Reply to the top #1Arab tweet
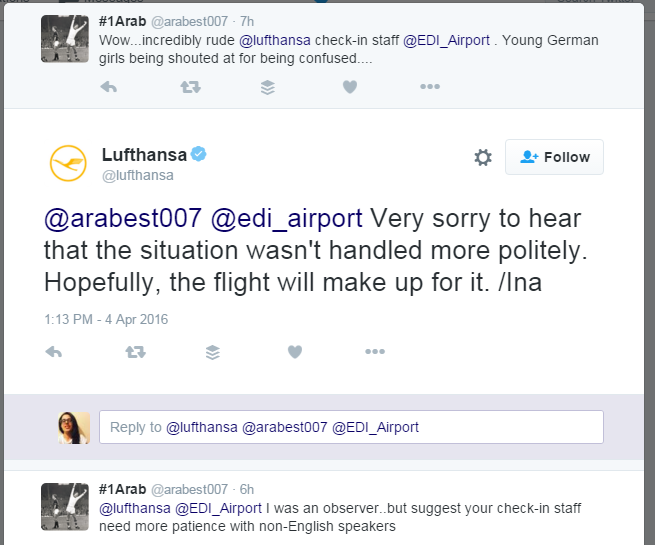This screenshot has width=655, height=545. [x=109, y=87]
